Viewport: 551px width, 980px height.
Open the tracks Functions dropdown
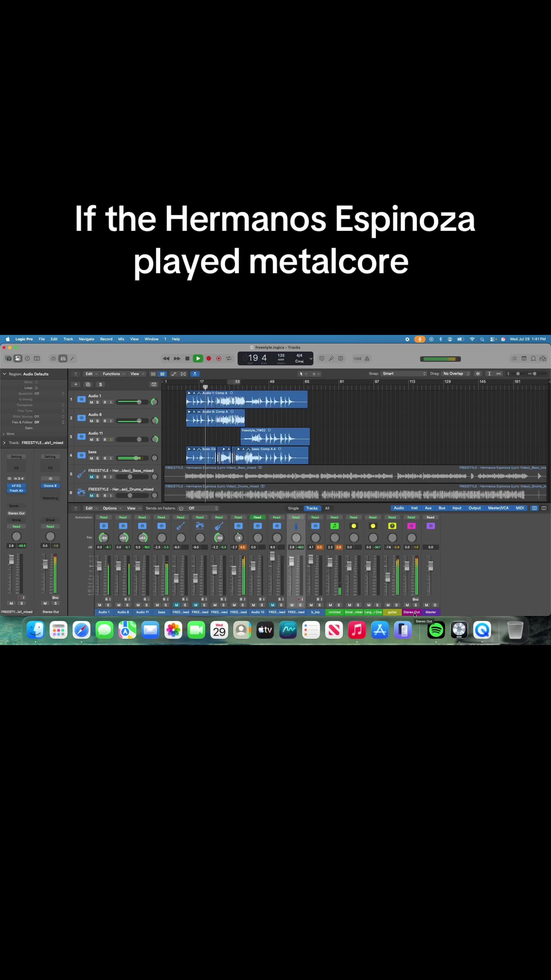114,374
